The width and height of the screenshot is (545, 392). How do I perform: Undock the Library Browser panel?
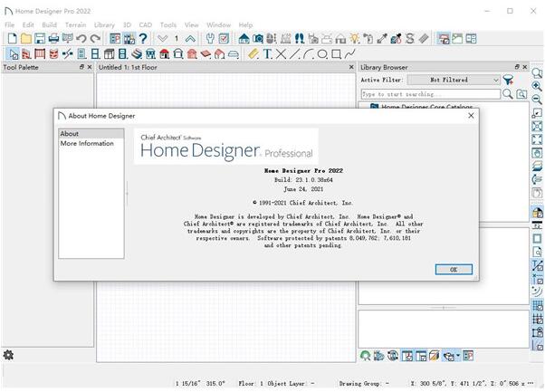(517, 67)
